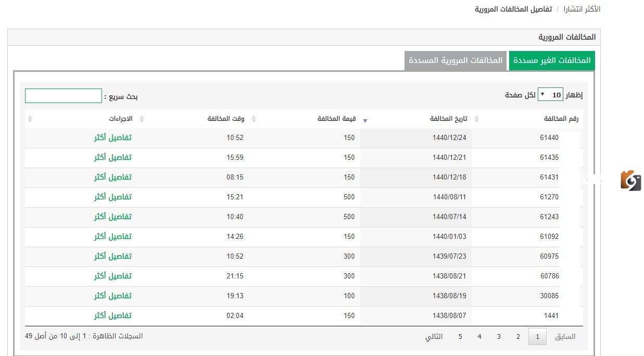Open تفاصيل أكثر for violation 1441
The height and width of the screenshot is (356, 644).
(113, 315)
